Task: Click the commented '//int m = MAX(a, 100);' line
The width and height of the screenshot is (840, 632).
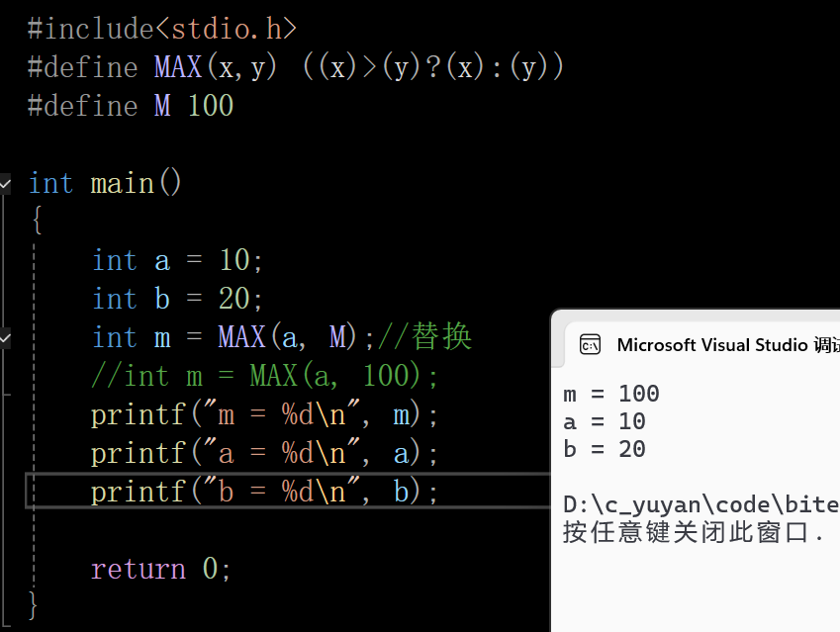Action: click(x=264, y=376)
